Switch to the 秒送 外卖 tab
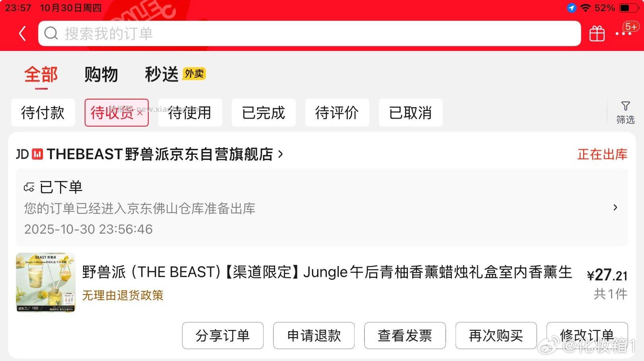 175,74
